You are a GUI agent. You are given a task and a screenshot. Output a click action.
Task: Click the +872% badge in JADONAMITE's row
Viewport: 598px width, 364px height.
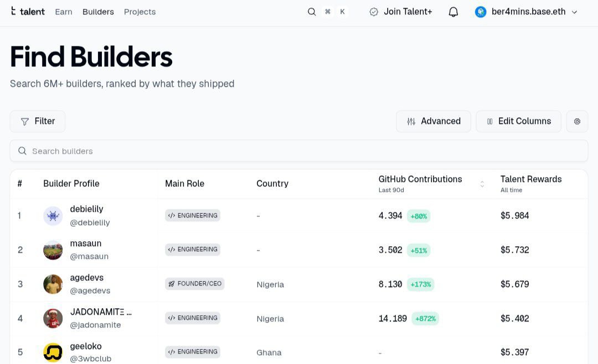425,319
